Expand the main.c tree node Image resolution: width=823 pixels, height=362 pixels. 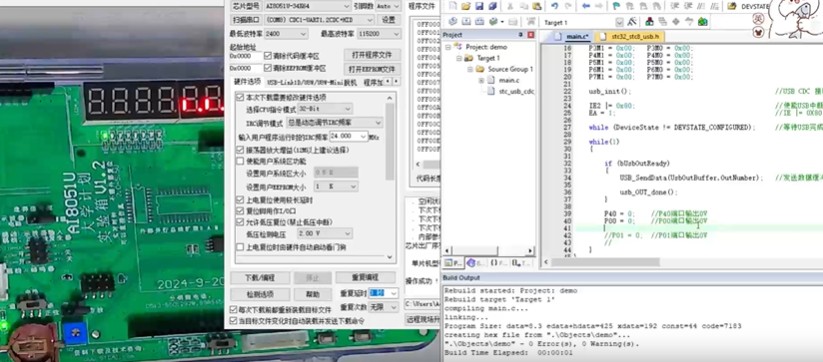click(x=481, y=80)
